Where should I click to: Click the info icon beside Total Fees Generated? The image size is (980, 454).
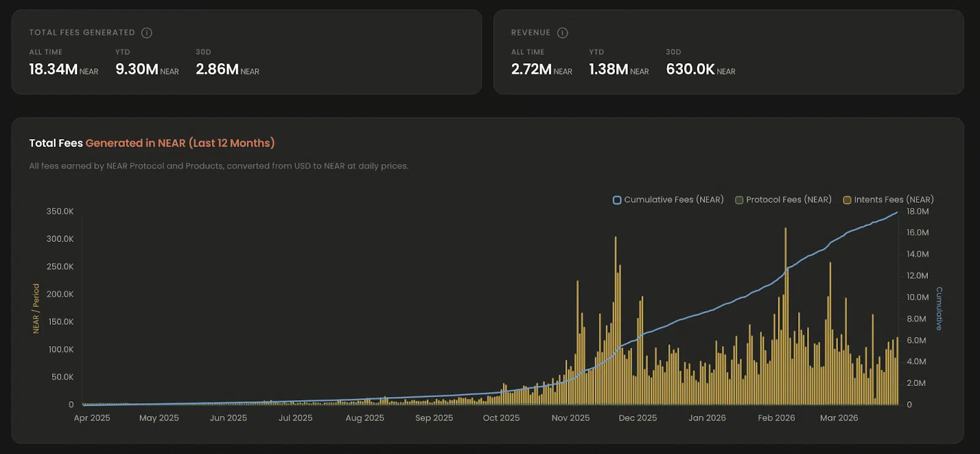[146, 32]
